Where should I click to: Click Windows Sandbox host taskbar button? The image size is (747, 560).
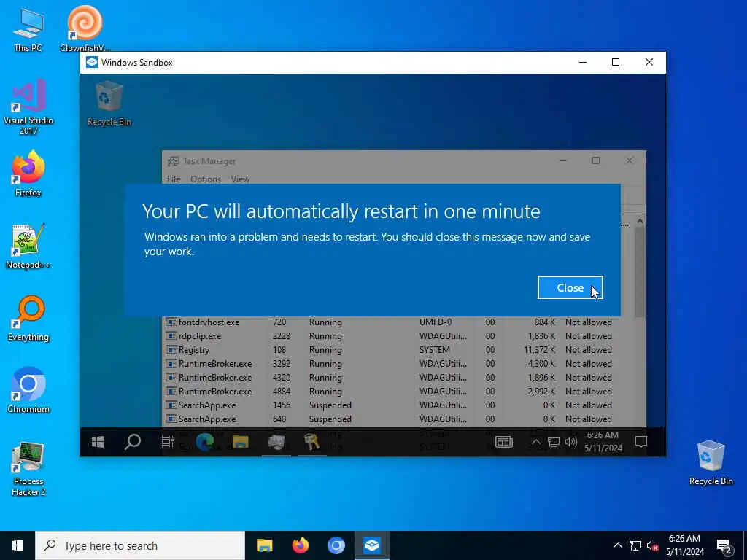click(x=371, y=545)
